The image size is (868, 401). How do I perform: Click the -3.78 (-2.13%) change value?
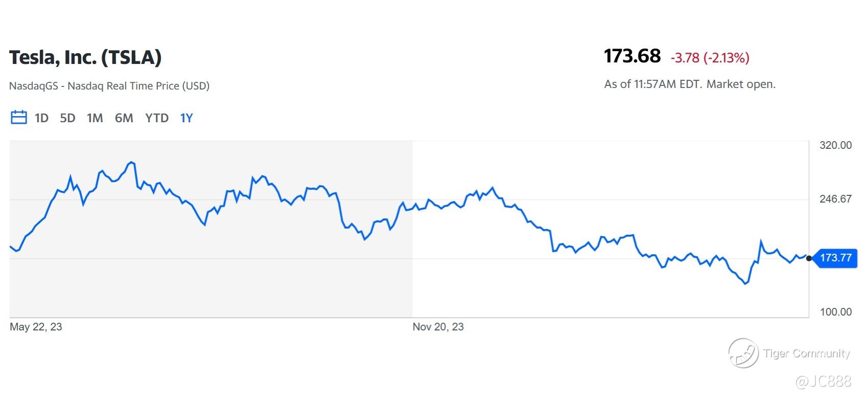tap(710, 58)
